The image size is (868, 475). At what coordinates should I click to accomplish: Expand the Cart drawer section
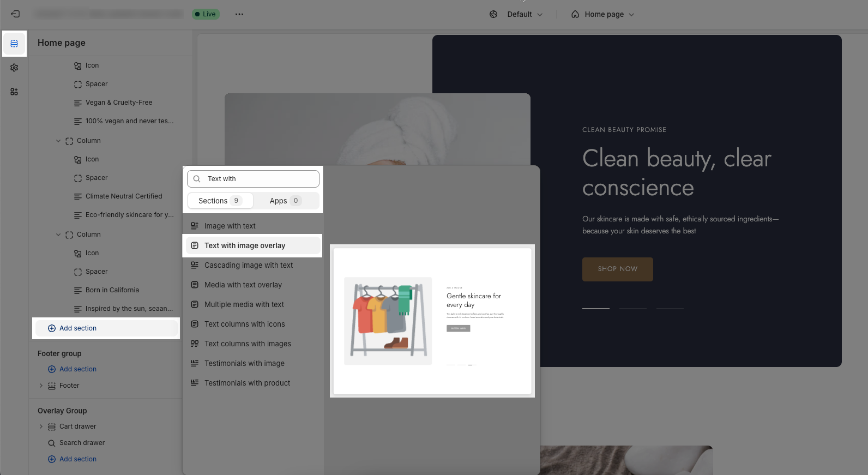(41, 426)
